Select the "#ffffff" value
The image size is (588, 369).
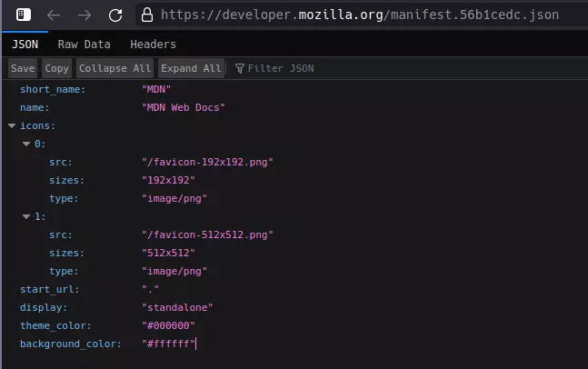point(168,344)
